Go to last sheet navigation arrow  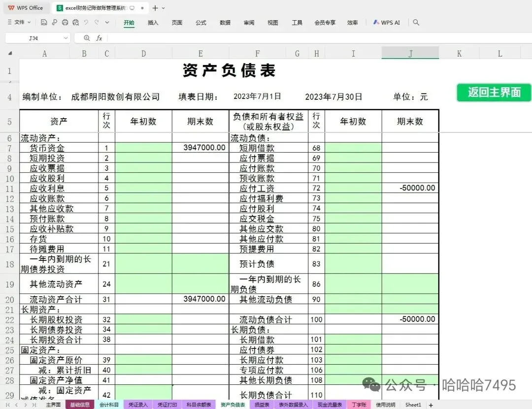click(34, 405)
